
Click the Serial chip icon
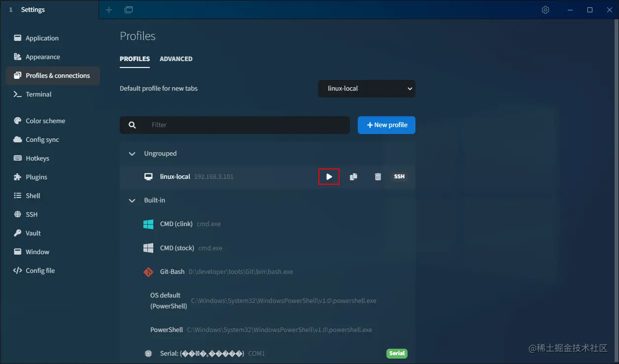pos(148,354)
